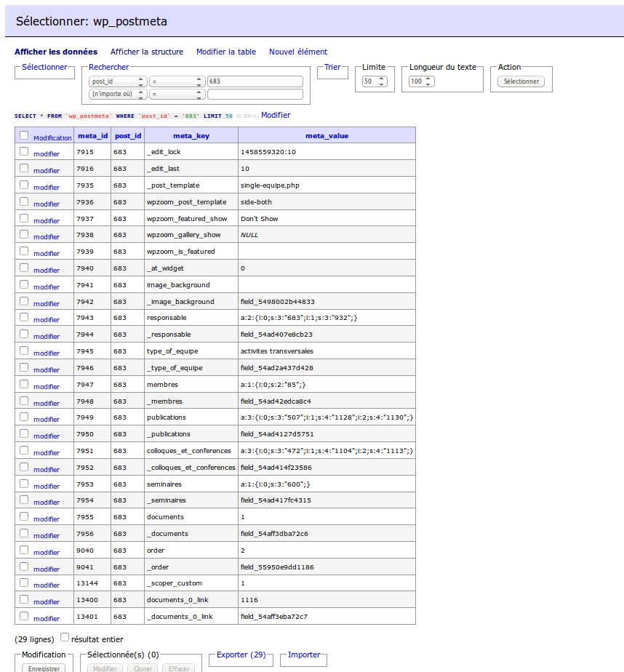624x672 pixels.
Task: Sort by the post_id column header
Action: pyautogui.click(x=128, y=136)
